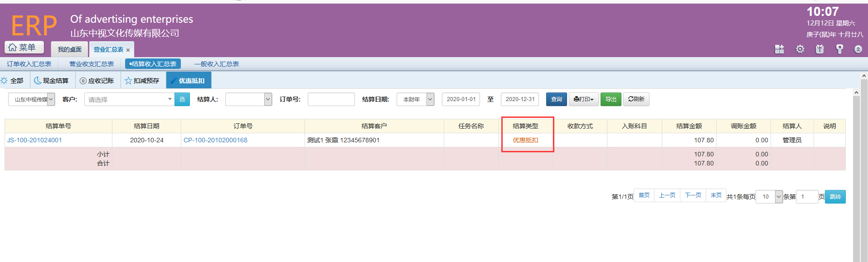Open the 结算人 dropdown
The image size is (868, 262).
coord(248,99)
